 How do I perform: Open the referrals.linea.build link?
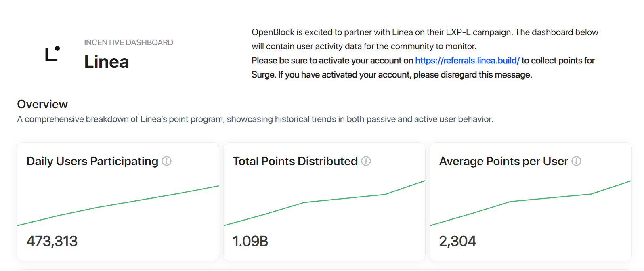tap(467, 61)
